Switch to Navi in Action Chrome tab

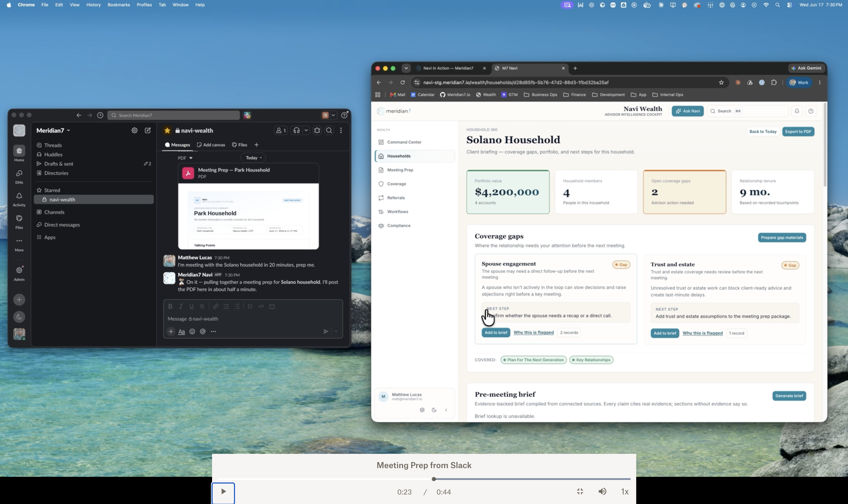click(x=451, y=68)
